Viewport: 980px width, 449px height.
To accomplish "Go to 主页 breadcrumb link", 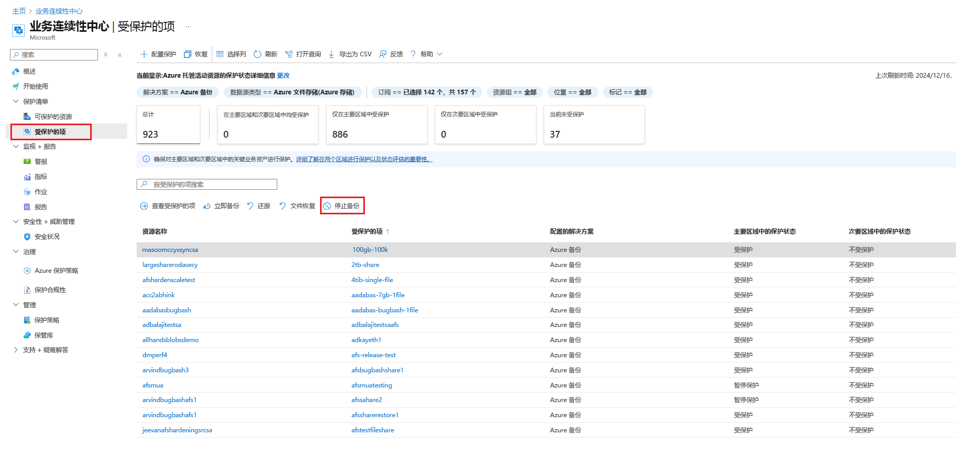I will 19,11.
